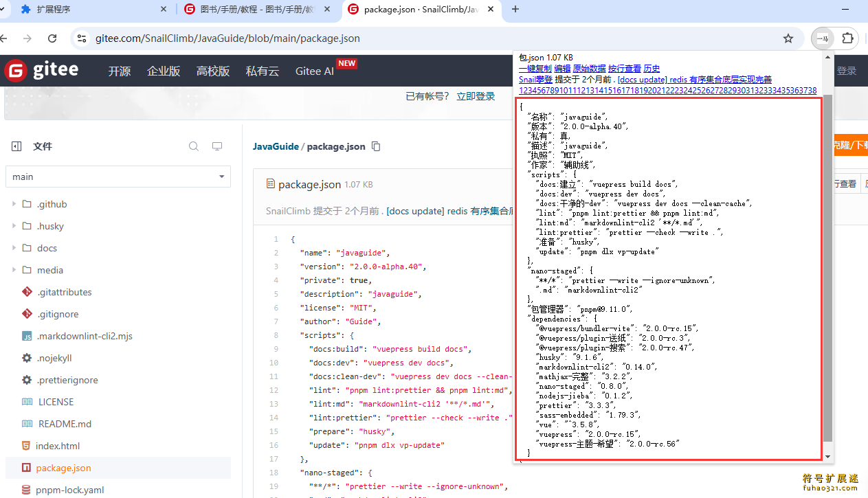Image resolution: width=868 pixels, height=498 pixels.
Task: Go forward with the browser arrow
Action: pyautogui.click(x=27, y=38)
